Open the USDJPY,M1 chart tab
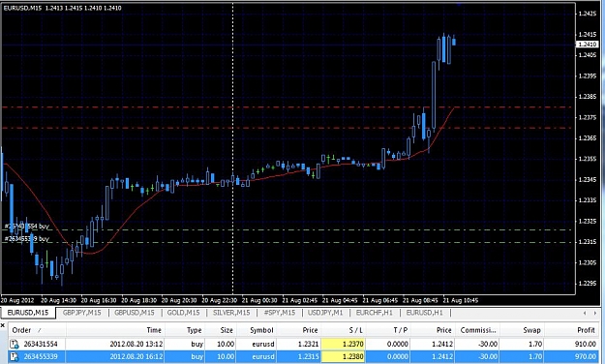This screenshot has width=605, height=364. [325, 313]
